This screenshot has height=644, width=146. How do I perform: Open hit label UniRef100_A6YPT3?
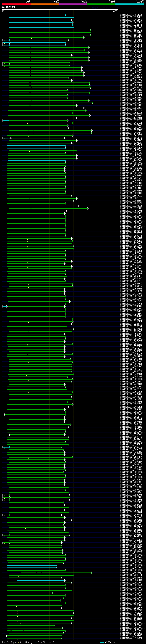coord(131,198)
